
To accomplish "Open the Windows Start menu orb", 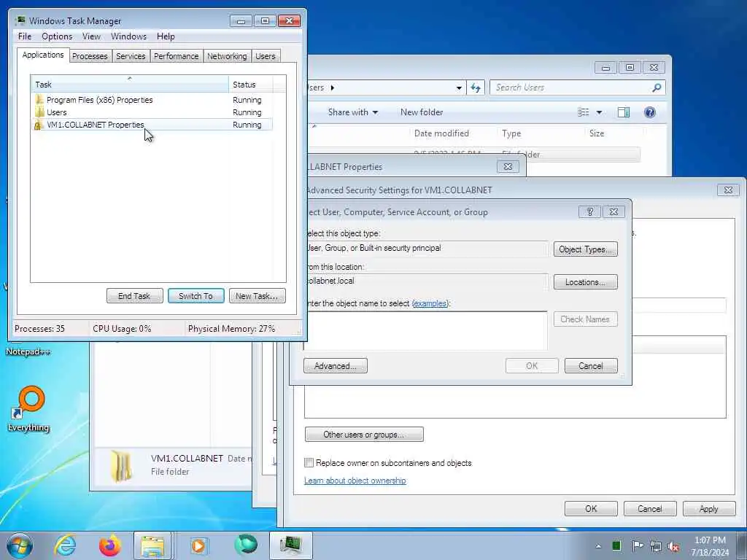I will (20, 545).
